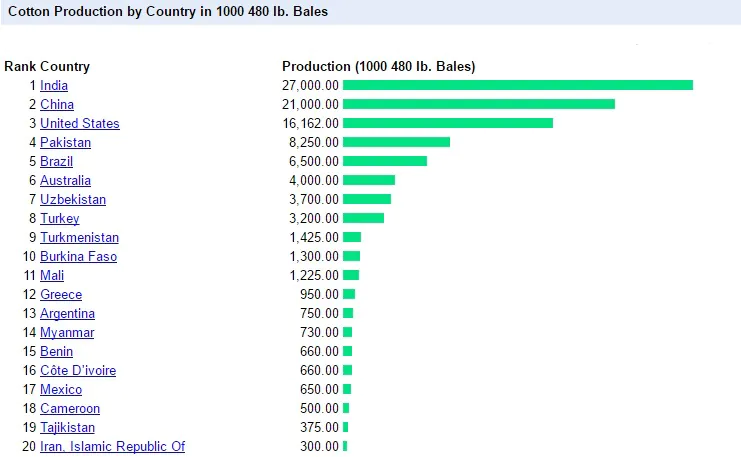Click the 8,250.00 production value

314,142
